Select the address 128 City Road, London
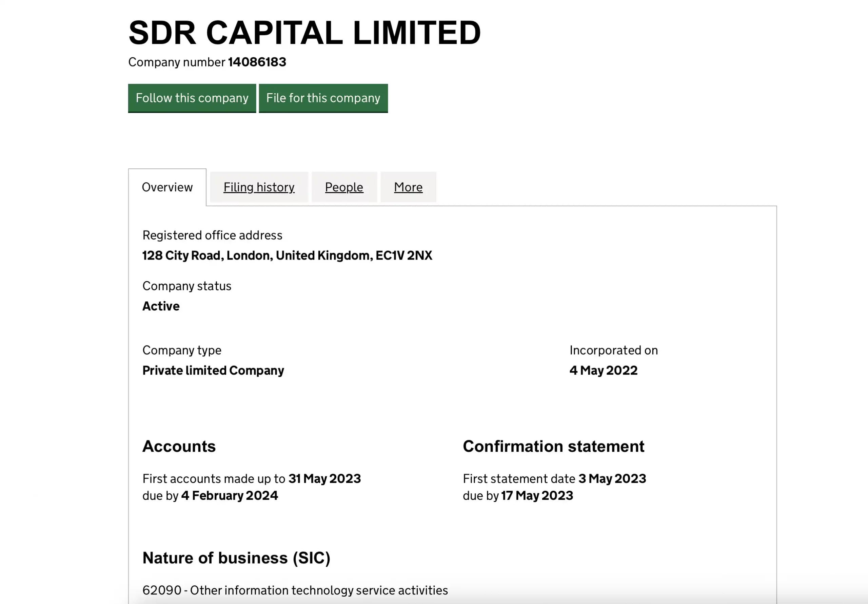This screenshot has width=868, height=604. pyautogui.click(x=287, y=256)
